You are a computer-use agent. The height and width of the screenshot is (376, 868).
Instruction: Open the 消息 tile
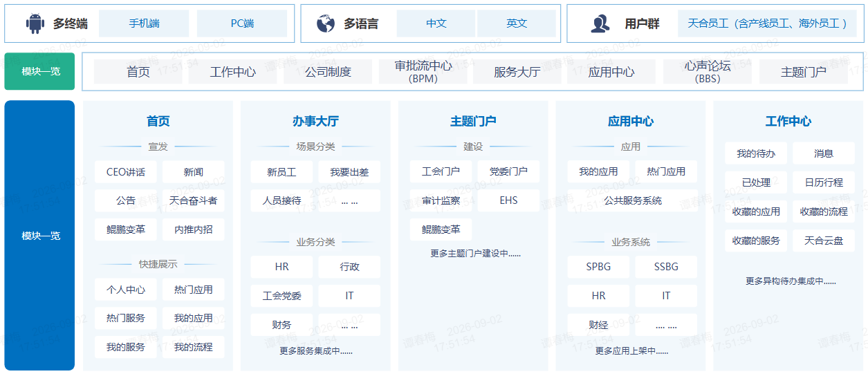pos(824,153)
